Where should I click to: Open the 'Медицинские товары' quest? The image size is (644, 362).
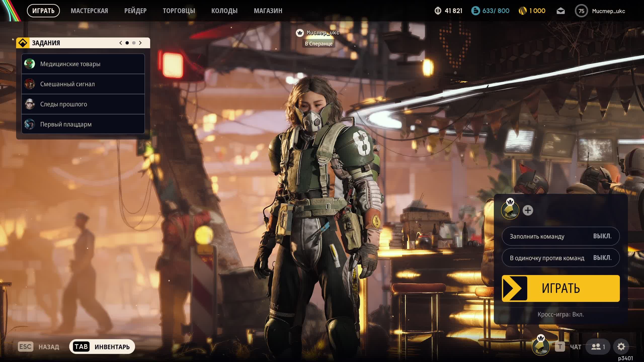point(83,64)
